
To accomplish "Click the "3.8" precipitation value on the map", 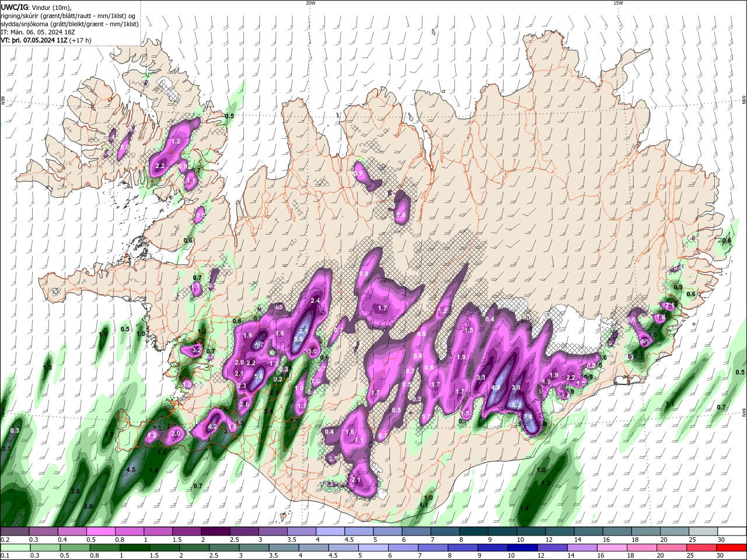I will [516, 387].
